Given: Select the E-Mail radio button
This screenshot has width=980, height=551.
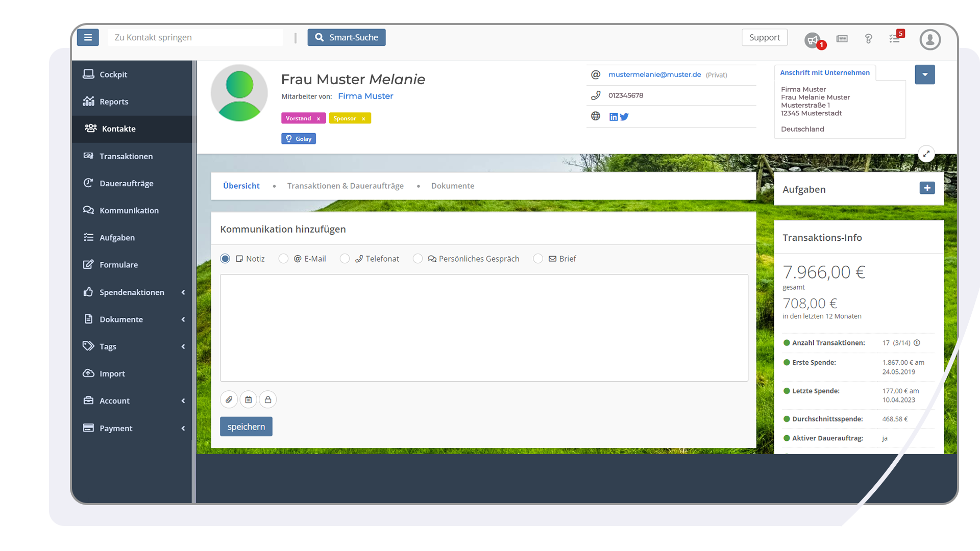Looking at the screenshot, I should point(283,259).
